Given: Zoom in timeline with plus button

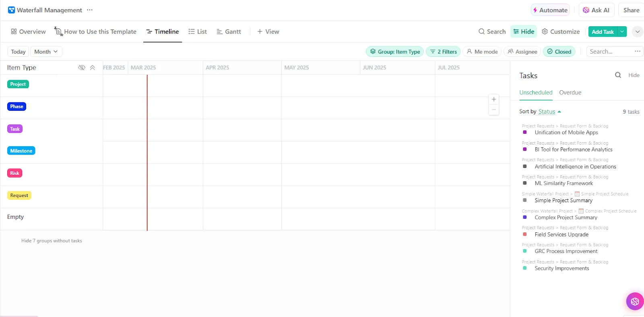Looking at the screenshot, I should [x=494, y=99].
